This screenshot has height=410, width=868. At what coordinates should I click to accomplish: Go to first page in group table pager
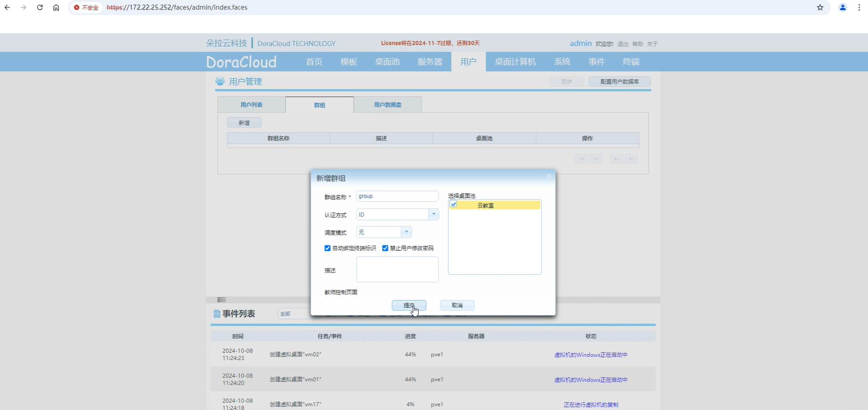pos(581,158)
